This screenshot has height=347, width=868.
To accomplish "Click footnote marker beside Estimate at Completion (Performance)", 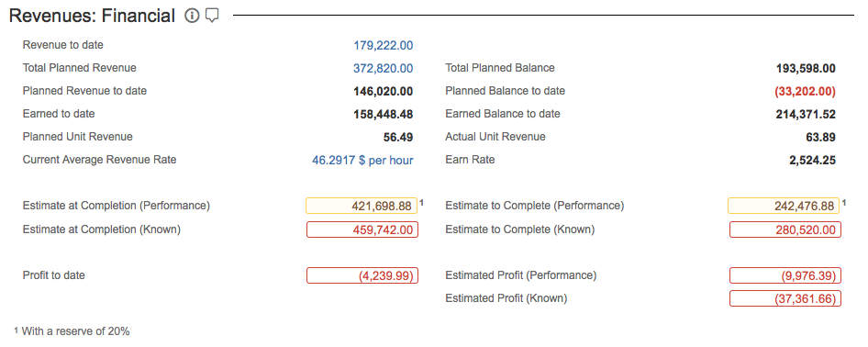I will click(421, 203).
